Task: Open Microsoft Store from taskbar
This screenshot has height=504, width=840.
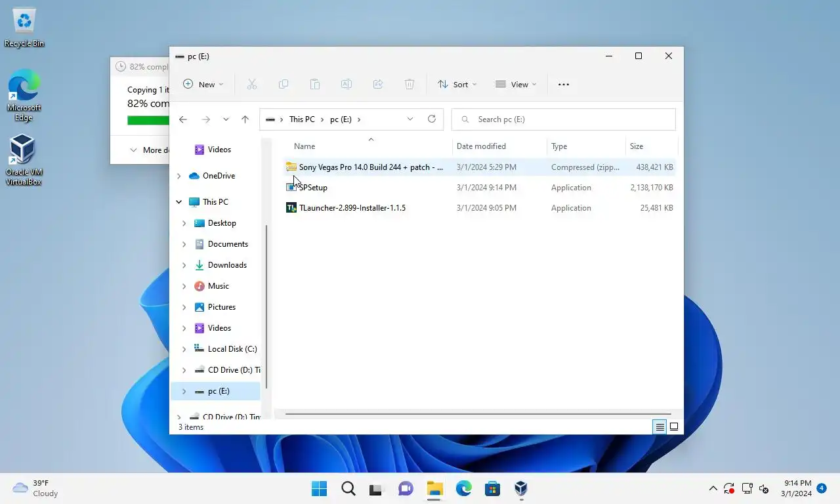Action: 492,488
